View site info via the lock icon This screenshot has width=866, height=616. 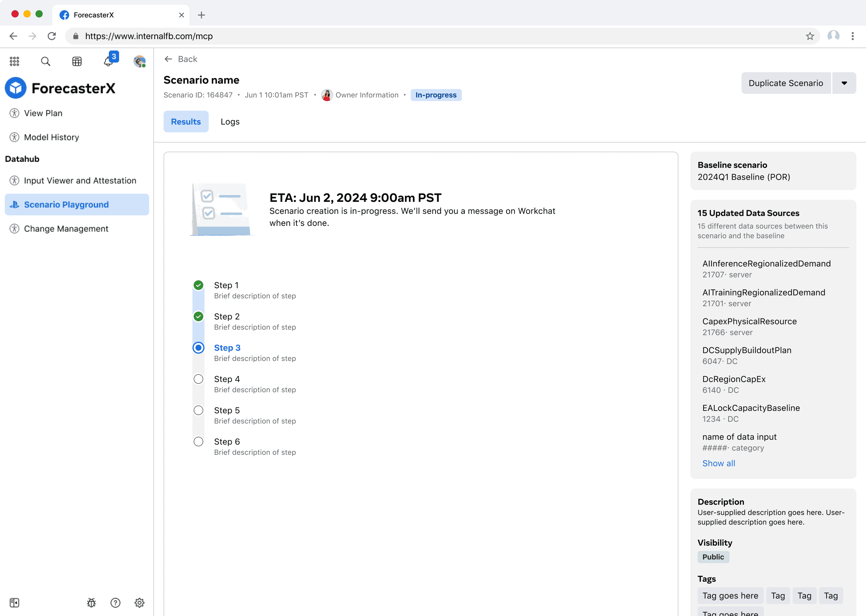[x=76, y=36]
